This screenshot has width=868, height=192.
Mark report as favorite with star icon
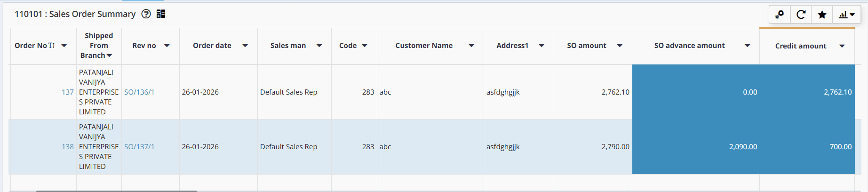[x=822, y=15]
